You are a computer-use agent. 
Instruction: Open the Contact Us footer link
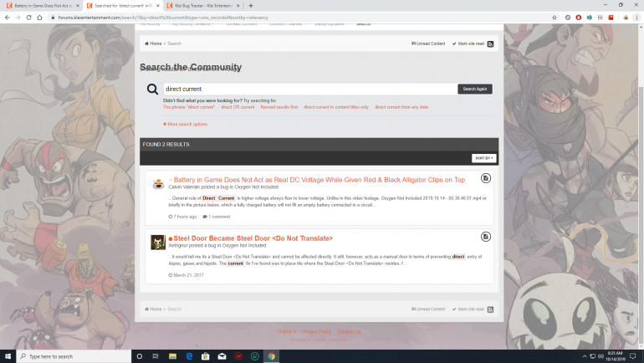[349, 332]
